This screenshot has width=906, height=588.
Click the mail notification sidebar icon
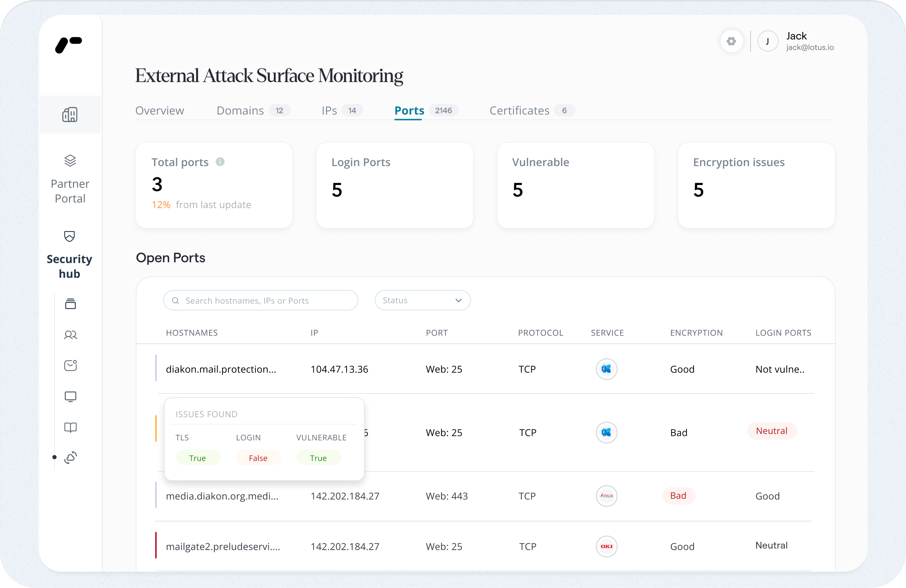point(71,365)
